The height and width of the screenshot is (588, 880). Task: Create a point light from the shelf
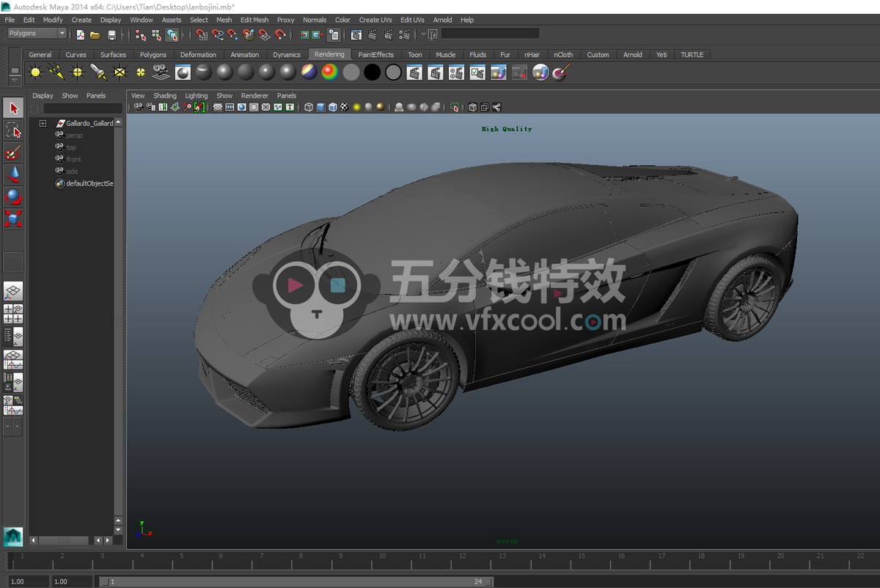77,72
